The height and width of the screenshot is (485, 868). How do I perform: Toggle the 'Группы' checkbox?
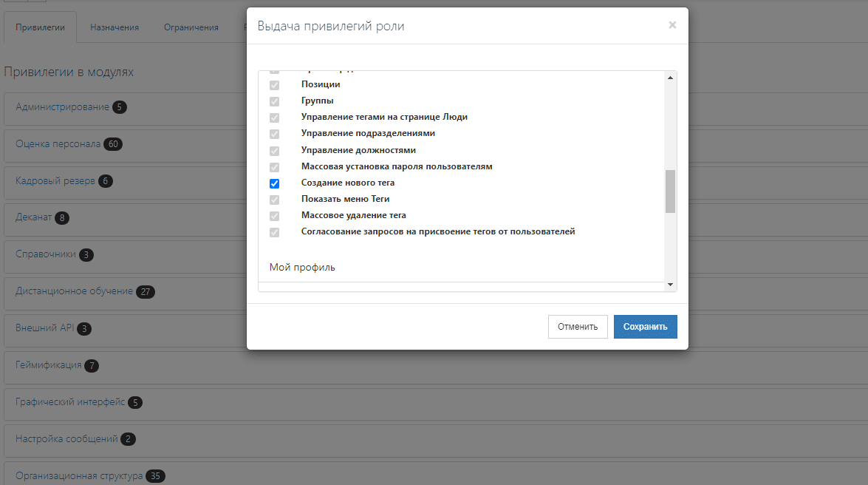pyautogui.click(x=275, y=101)
